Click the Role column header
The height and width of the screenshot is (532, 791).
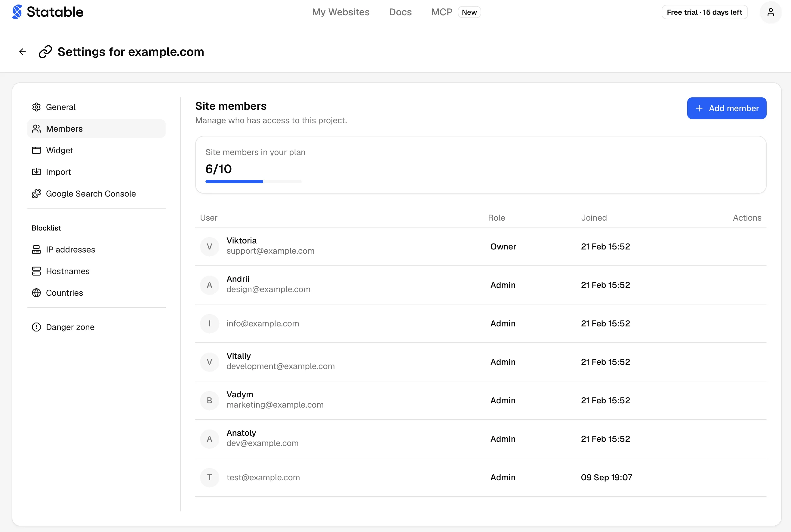tap(496, 218)
